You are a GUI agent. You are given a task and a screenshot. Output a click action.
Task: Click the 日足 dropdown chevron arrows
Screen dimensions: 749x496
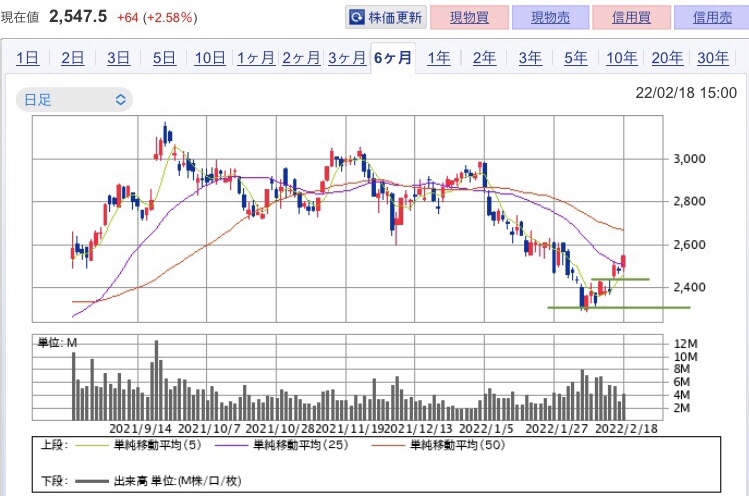[x=120, y=99]
